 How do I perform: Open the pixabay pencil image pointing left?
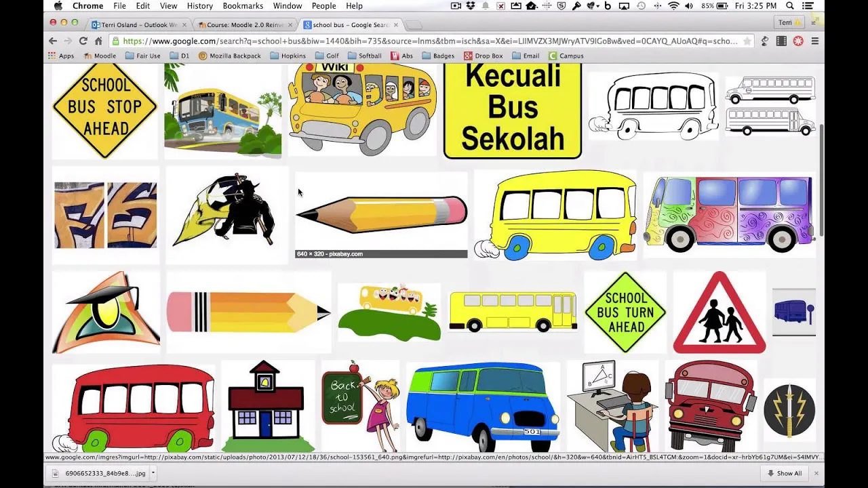[x=381, y=215]
